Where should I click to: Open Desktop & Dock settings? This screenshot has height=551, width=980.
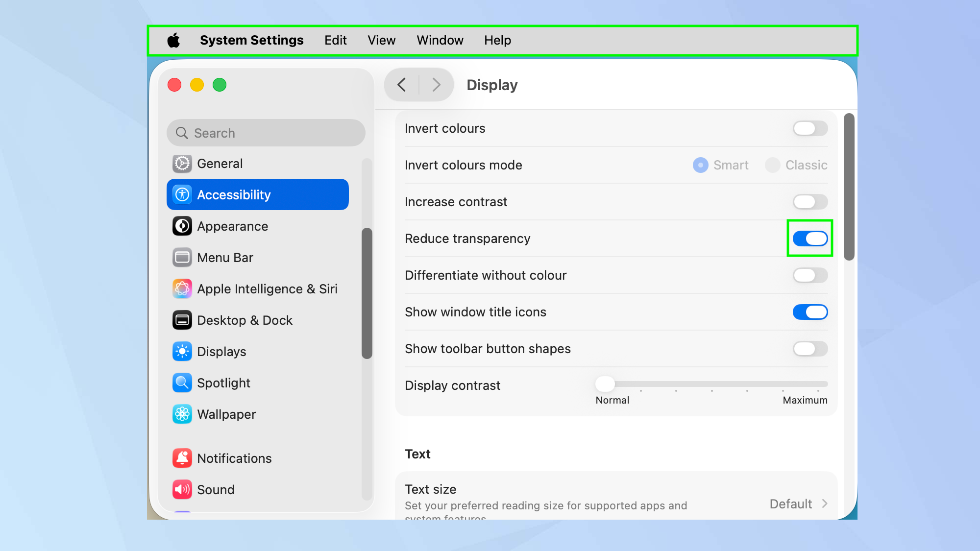(245, 320)
